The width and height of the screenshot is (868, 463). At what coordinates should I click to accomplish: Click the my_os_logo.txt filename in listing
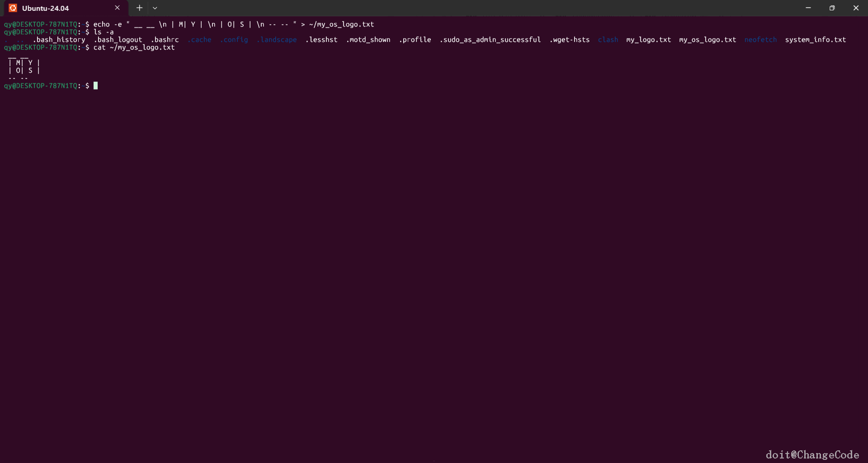(x=708, y=40)
